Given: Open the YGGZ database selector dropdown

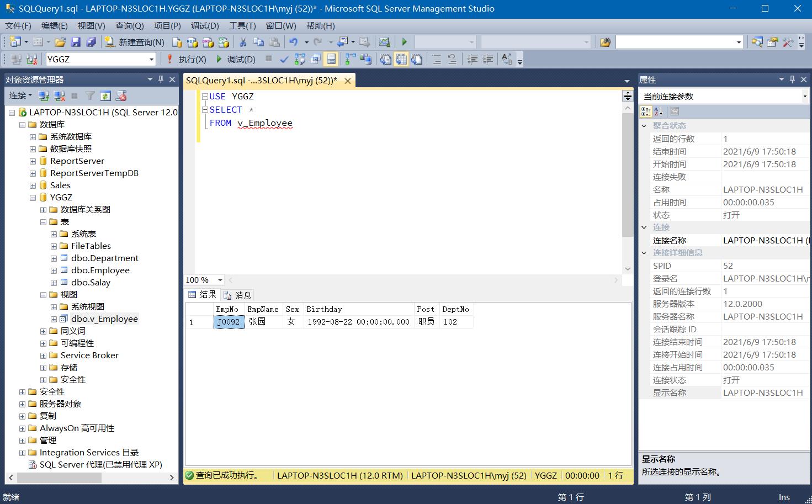Looking at the screenshot, I should tap(151, 59).
